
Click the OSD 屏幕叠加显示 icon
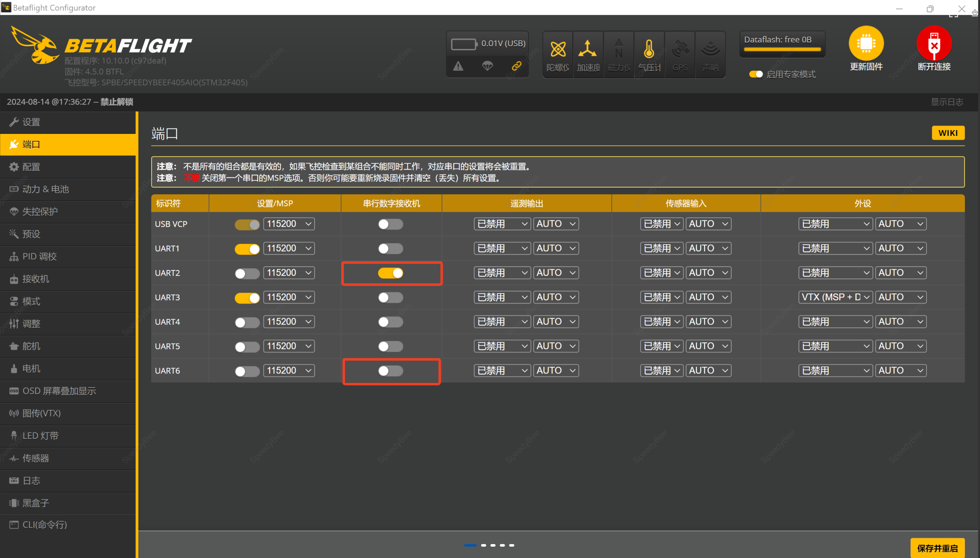[14, 391]
